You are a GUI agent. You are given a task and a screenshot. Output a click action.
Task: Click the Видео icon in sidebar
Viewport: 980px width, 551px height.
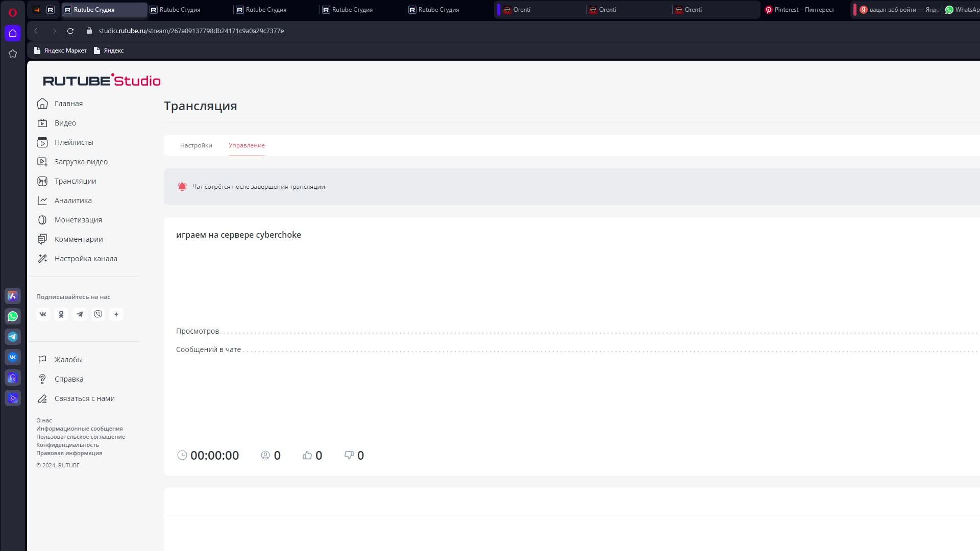point(42,123)
